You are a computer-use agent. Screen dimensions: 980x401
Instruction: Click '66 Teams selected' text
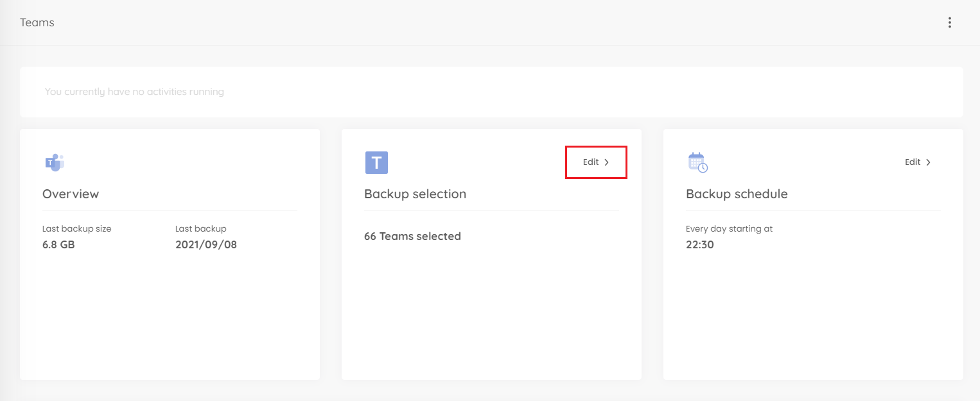click(412, 236)
